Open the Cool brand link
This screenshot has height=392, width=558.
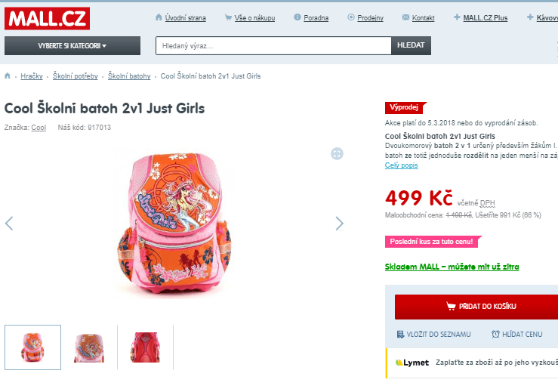click(x=39, y=128)
